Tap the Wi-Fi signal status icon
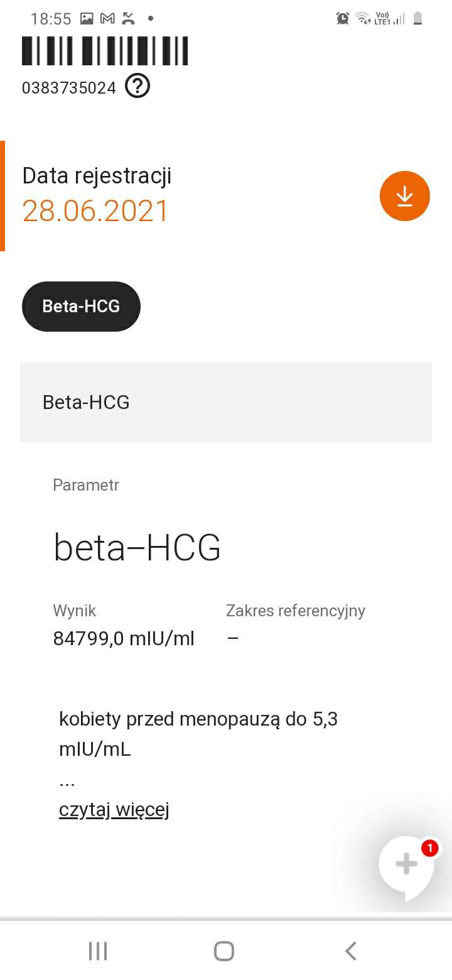This screenshot has width=452, height=980. coord(363,18)
